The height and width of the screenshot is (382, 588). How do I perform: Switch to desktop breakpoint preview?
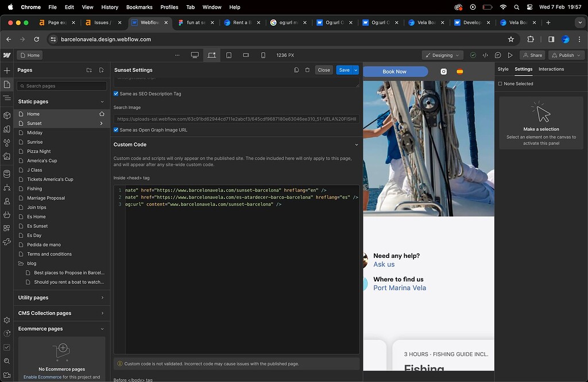point(195,55)
